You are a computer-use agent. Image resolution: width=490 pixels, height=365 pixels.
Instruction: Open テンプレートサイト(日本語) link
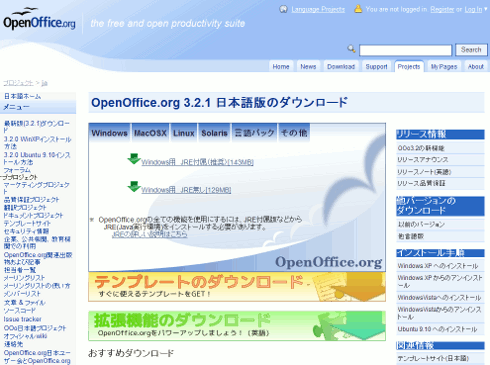[x=433, y=358]
